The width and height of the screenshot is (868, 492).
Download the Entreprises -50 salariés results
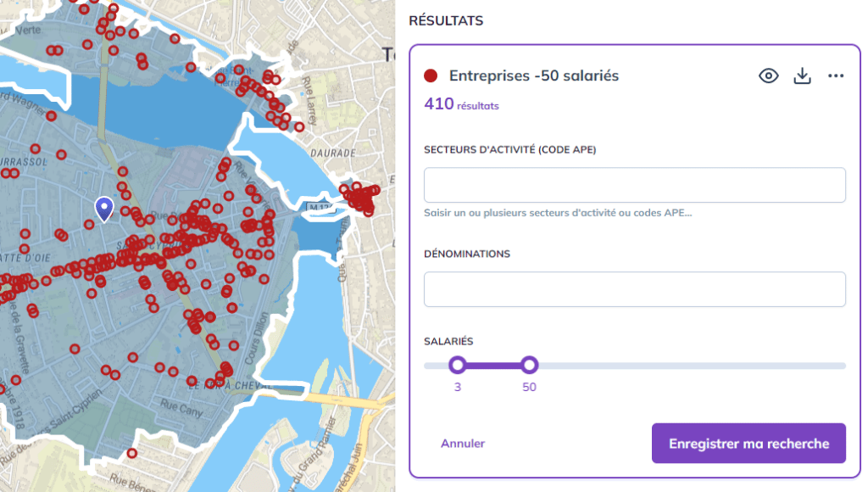[802, 75]
